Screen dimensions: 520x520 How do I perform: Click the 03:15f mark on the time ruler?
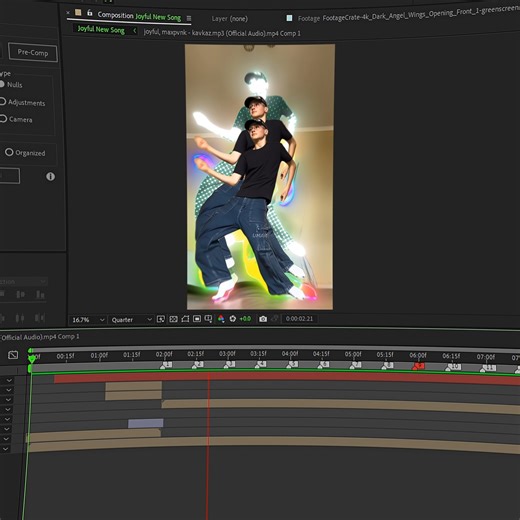pyautogui.click(x=258, y=353)
